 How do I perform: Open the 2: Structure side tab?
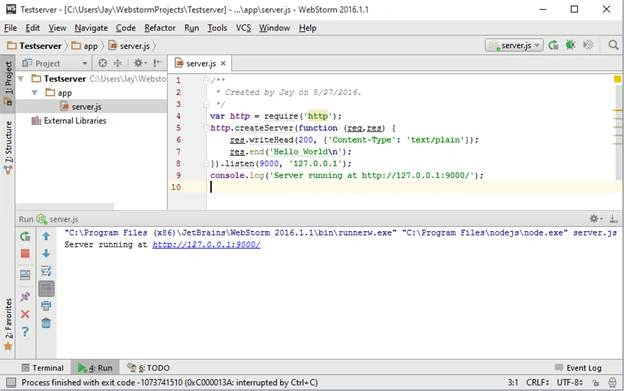point(8,148)
